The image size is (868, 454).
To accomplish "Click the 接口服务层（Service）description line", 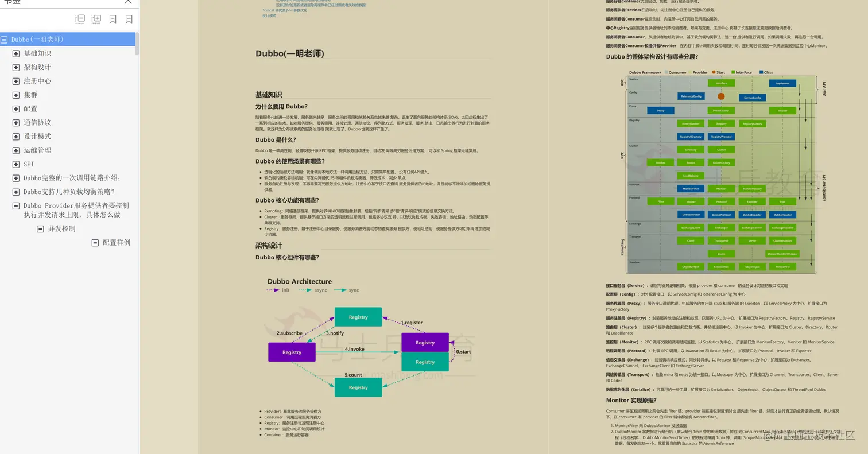I will pyautogui.click(x=697, y=285).
